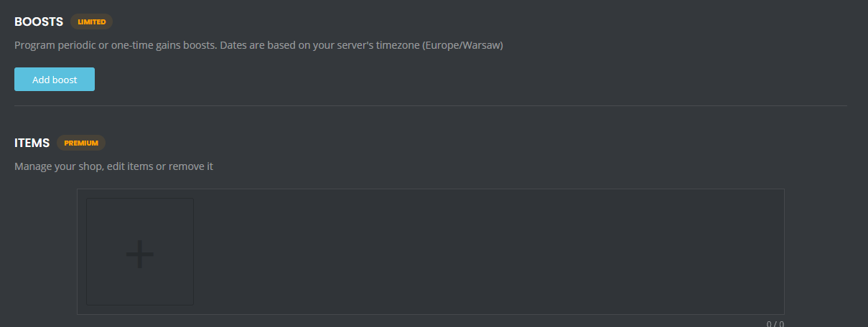Image resolution: width=868 pixels, height=327 pixels.
Task: Click the Add boost button
Action: [x=55, y=80]
